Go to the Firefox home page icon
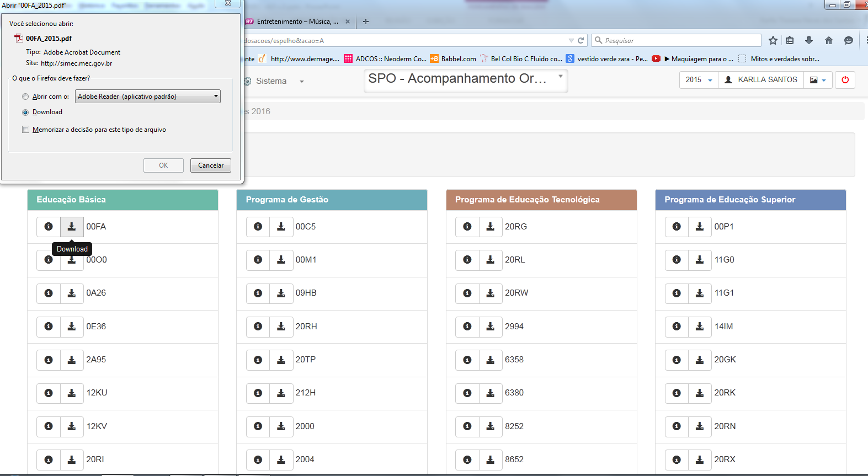This screenshot has width=868, height=476. pos(828,40)
